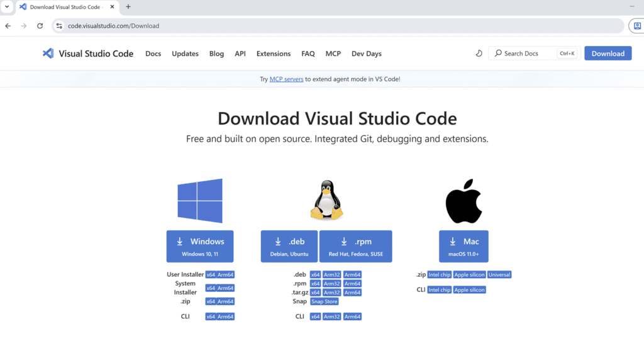Open the Docs menu item
Screen dimensions: 644x343
click(153, 53)
